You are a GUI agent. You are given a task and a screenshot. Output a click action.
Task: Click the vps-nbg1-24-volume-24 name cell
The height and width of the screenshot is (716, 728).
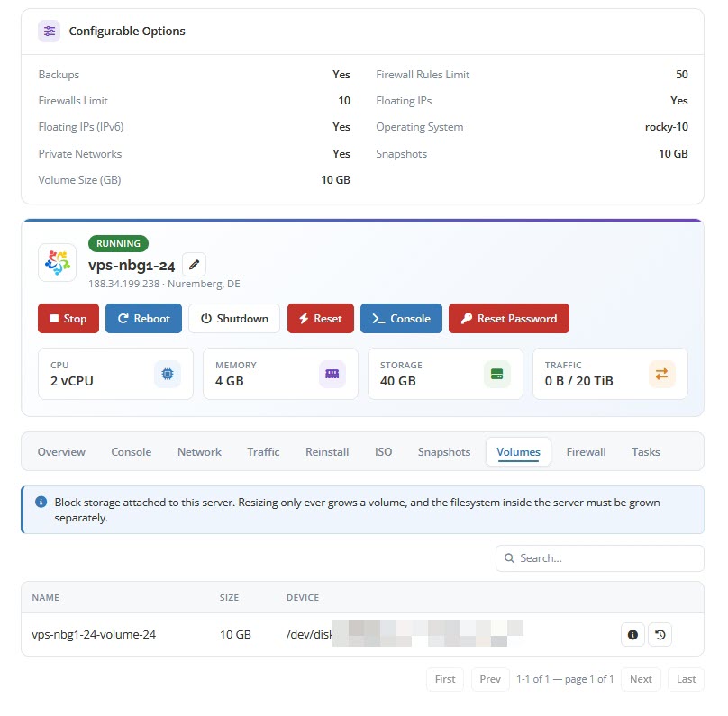tap(94, 634)
